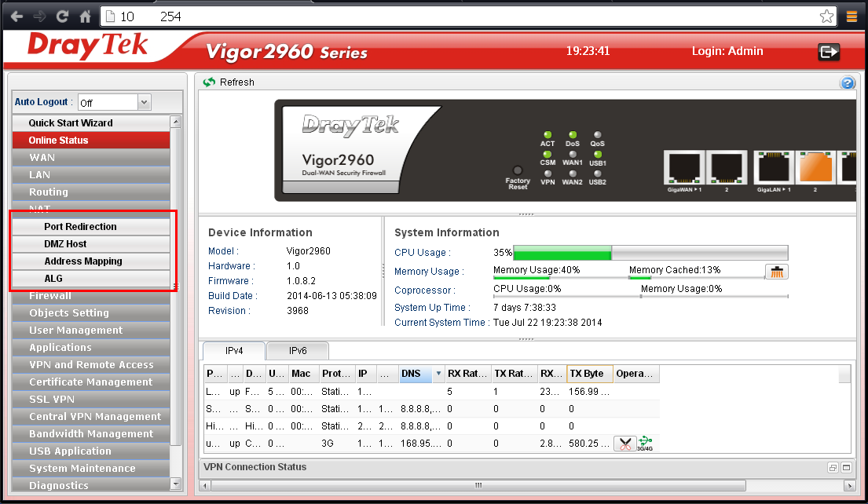Click the memory cleanup icon beside Memory Cached
This screenshot has width=868, height=504.
[x=777, y=272]
